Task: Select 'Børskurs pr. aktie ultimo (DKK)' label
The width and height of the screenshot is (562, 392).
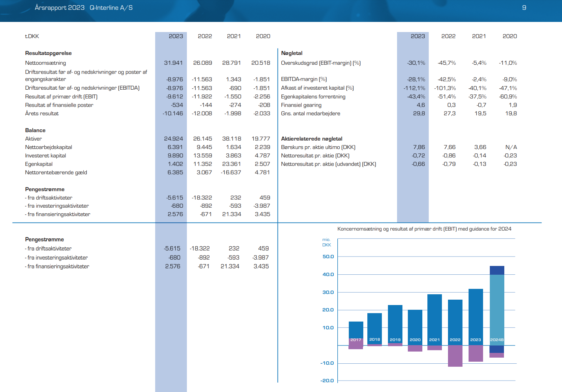Action: (318, 147)
